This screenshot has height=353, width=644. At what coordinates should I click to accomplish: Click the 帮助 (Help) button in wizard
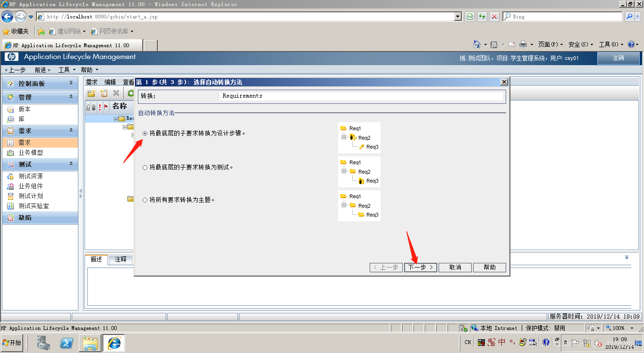point(490,268)
